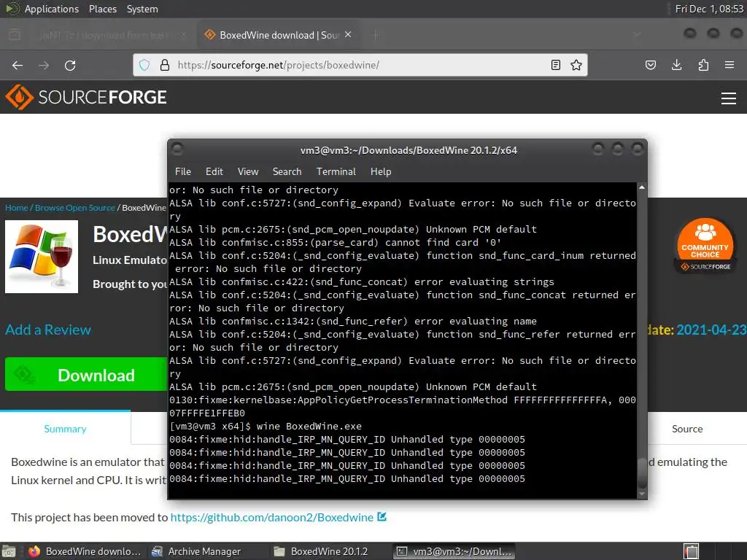Click the SourceForge logo
747x560 pixels.
click(86, 97)
